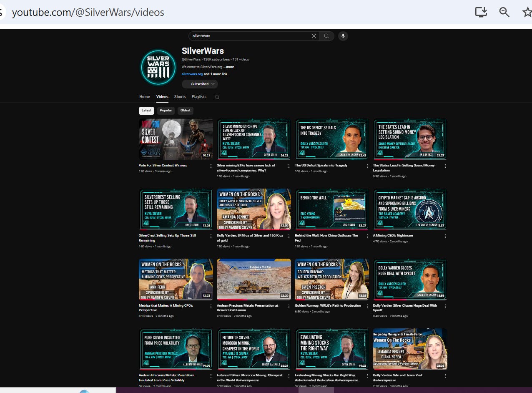Play Amanda Bennet Dolly Varden 34M thumbnail
The width and height of the screenshot is (532, 393).
(254, 209)
